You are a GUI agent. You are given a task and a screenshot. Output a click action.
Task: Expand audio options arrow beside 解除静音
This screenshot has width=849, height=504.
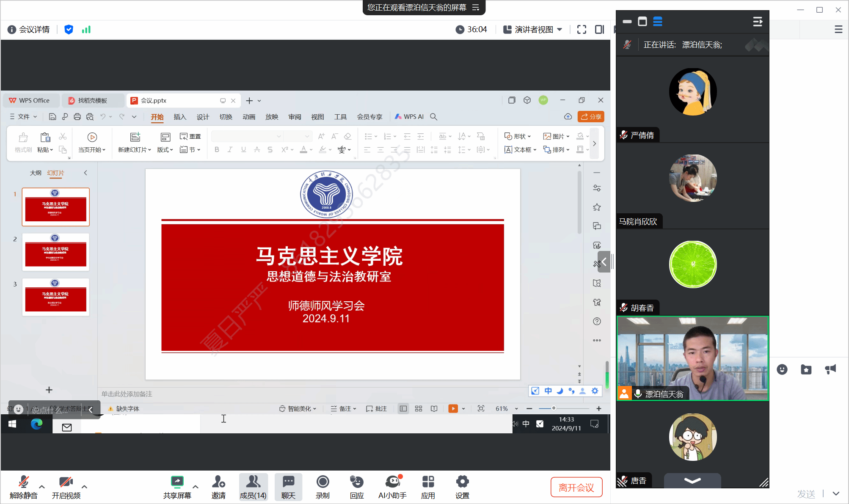[42, 487]
